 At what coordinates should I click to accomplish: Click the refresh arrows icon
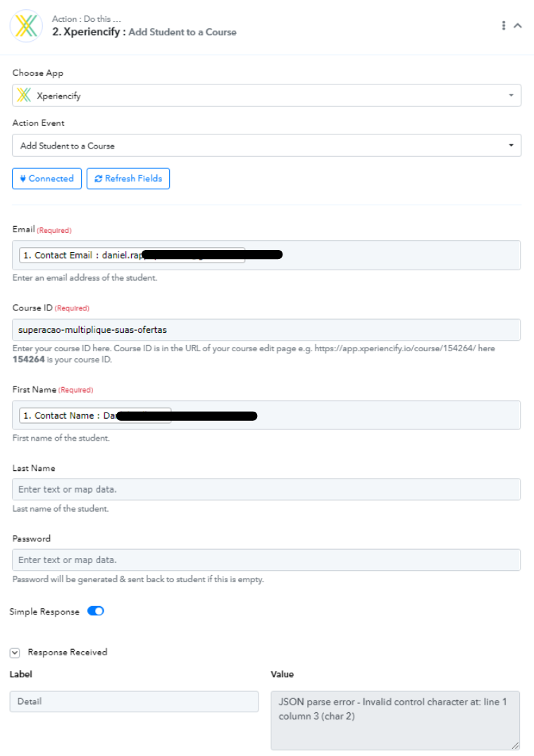99,178
